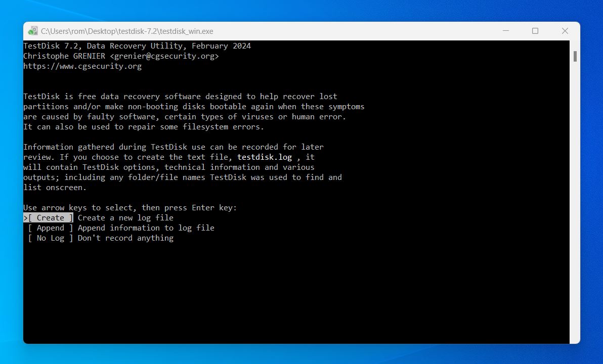Click 'Use arrow keys to select' instruction line
The image size is (603, 364).
pos(130,208)
